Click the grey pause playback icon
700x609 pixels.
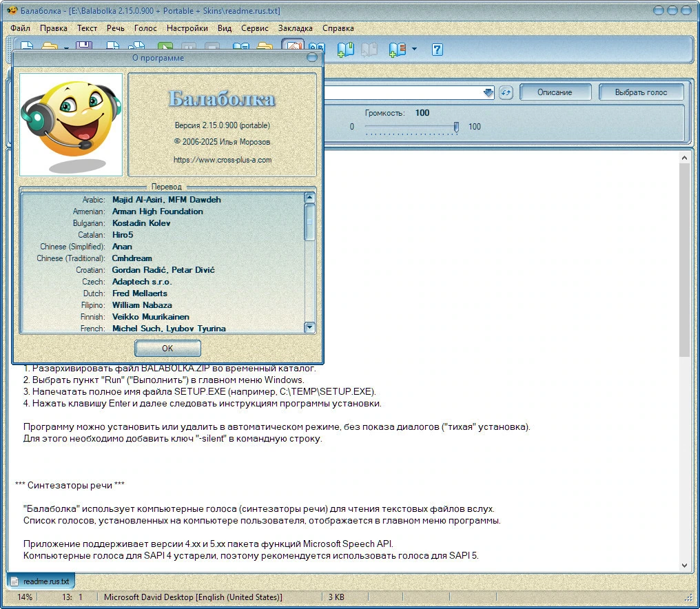pyautogui.click(x=188, y=46)
